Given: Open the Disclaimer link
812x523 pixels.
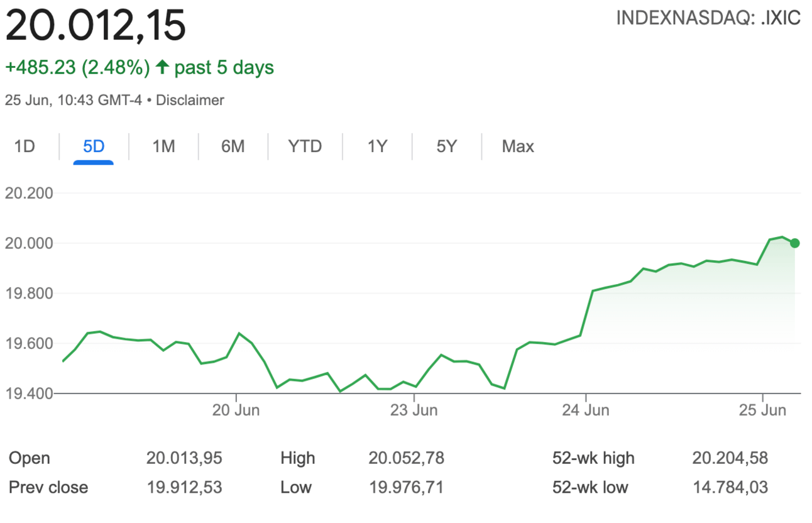Looking at the screenshot, I should (x=190, y=100).
